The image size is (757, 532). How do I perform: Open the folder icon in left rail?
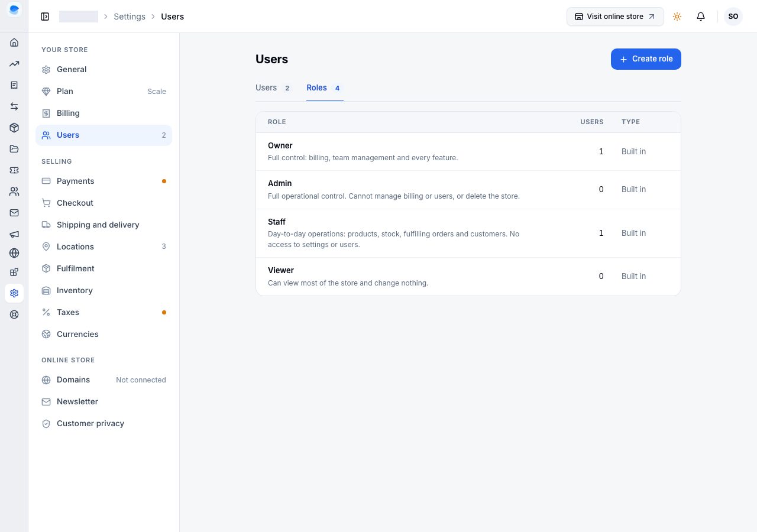14,149
